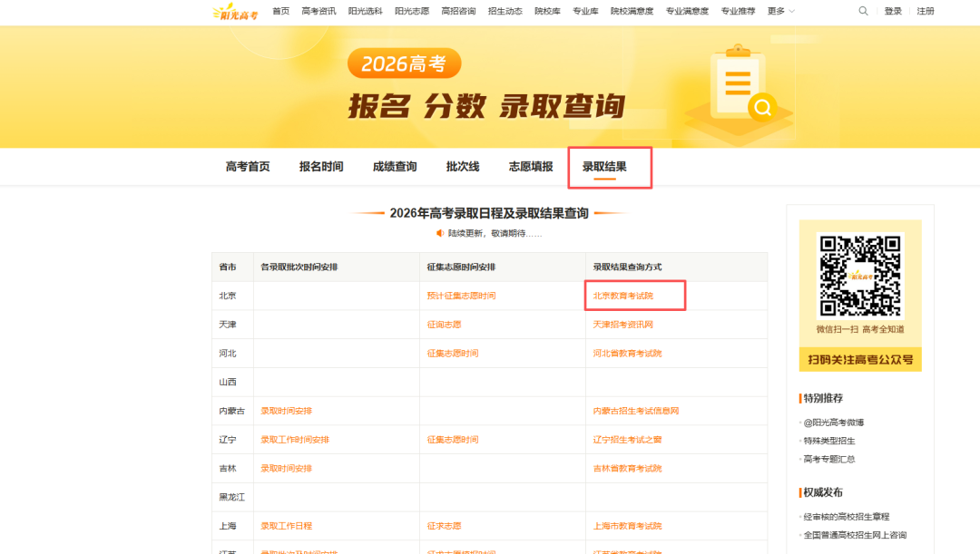Open the 北京教育考试院 link
The width and height of the screenshot is (980, 554).
tap(623, 296)
